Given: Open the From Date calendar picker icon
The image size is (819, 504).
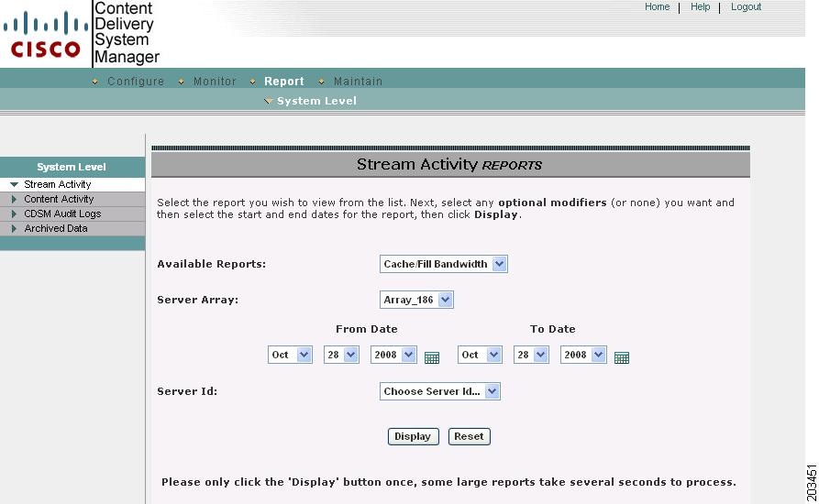Looking at the screenshot, I should 431,357.
